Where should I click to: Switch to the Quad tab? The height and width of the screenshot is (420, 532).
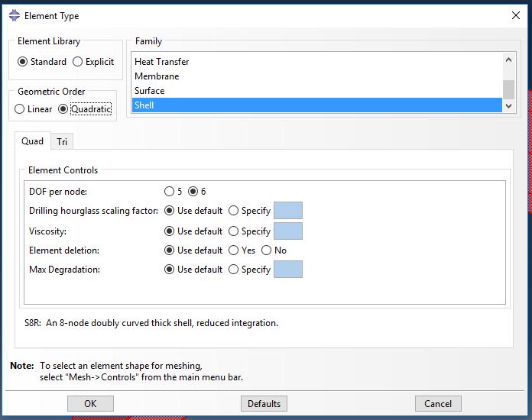pos(33,141)
